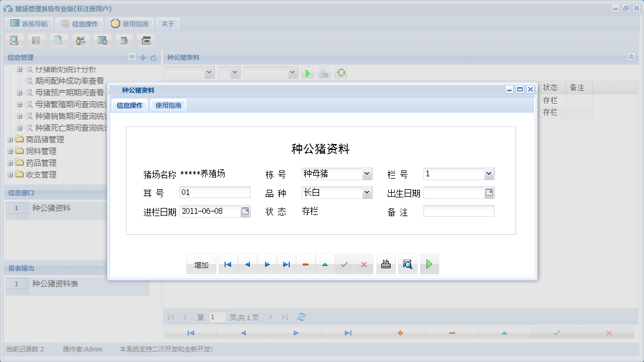
Task: Confirm changes with the green checkmark
Action: (344, 264)
